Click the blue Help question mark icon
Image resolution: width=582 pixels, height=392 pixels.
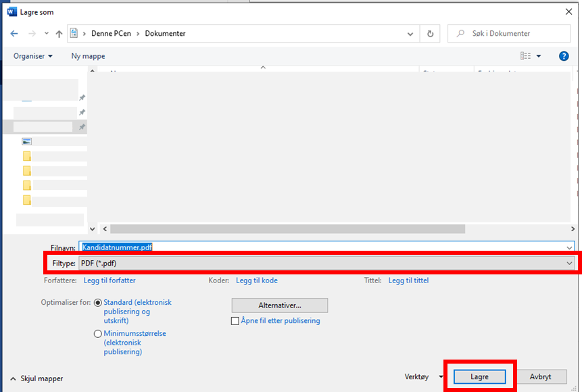(564, 56)
